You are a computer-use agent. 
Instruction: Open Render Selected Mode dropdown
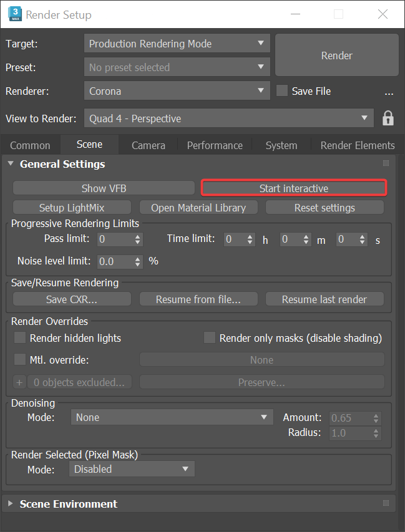pos(132,469)
